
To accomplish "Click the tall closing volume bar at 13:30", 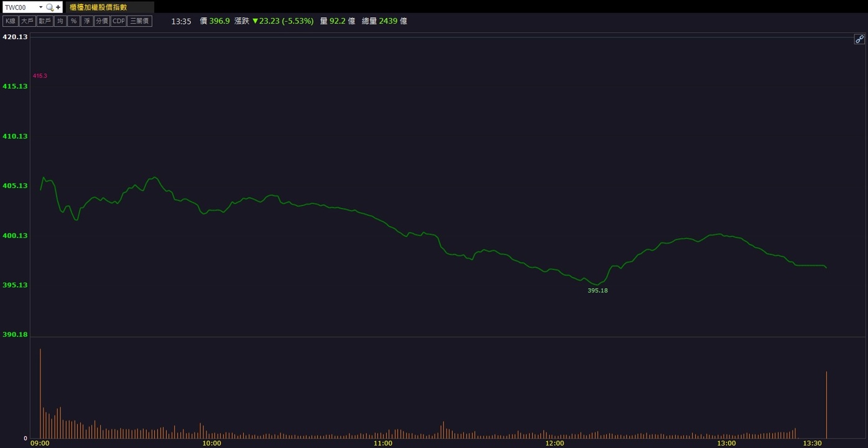I will click(x=826, y=404).
